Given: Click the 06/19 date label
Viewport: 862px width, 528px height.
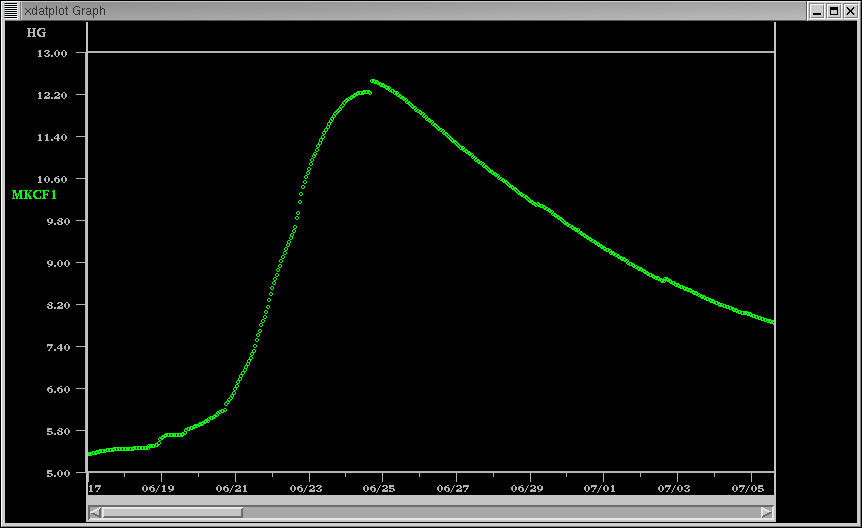Looking at the screenshot, I should click(158, 488).
